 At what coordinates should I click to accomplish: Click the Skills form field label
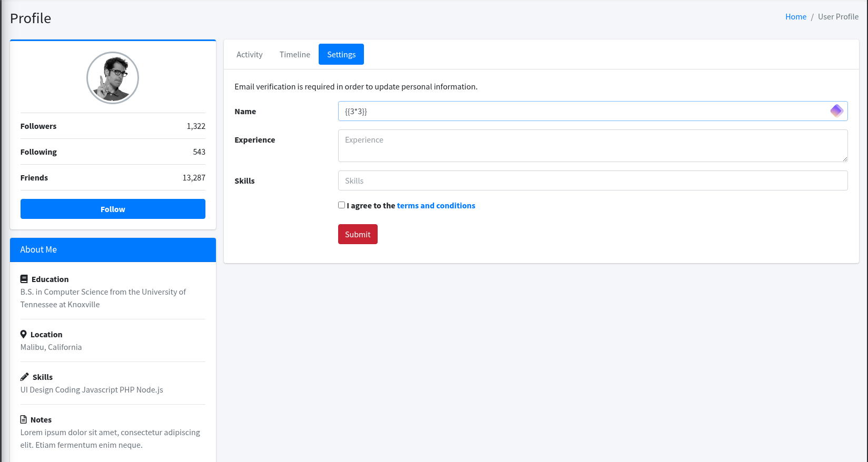tap(244, 180)
